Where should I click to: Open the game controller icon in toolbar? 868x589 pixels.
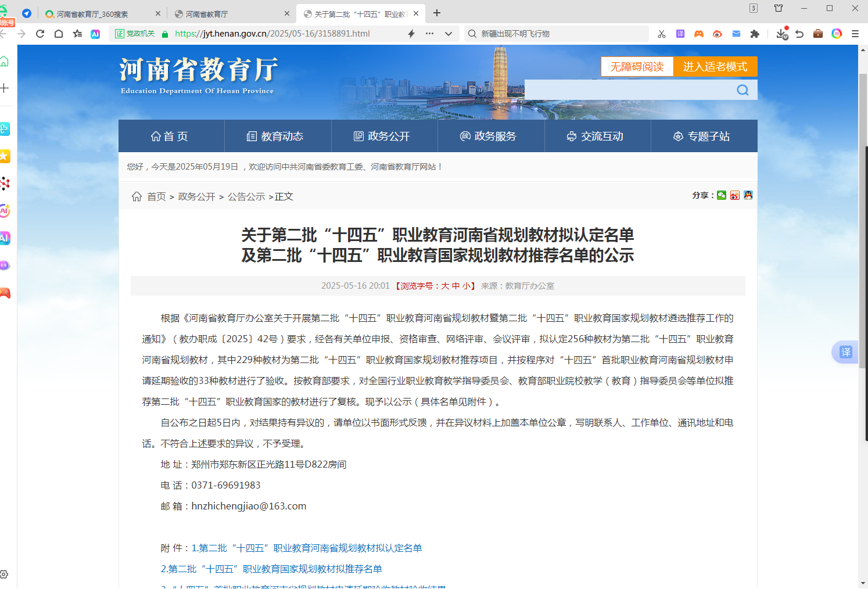(699, 34)
